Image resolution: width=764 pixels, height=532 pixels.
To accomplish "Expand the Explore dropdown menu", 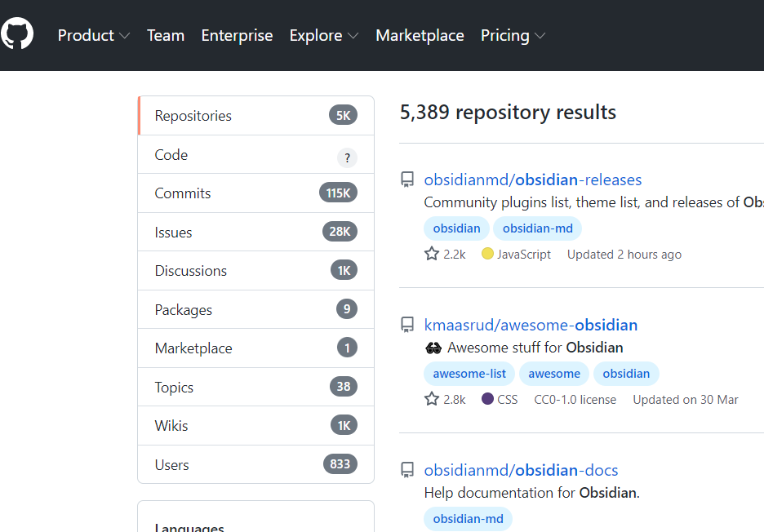I will click(323, 35).
